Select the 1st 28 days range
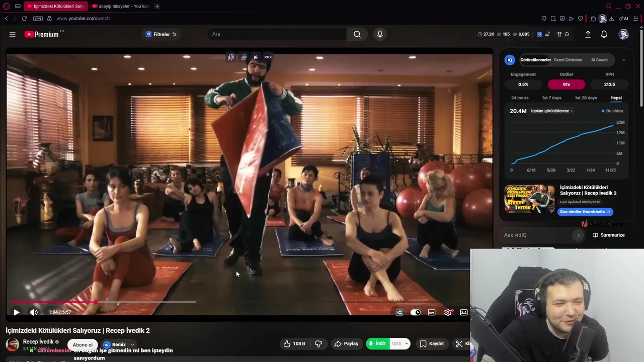Viewport: 644px width, 362px height. [586, 98]
